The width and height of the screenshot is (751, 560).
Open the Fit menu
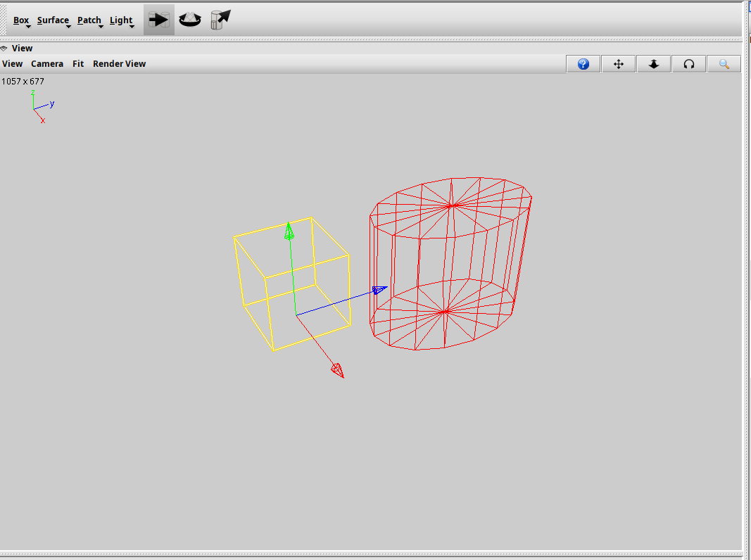(x=78, y=63)
